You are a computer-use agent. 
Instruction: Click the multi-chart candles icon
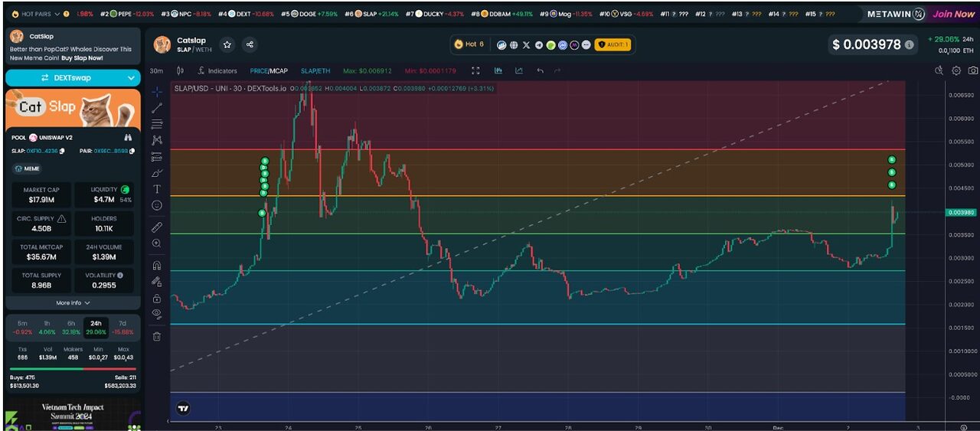[498, 70]
